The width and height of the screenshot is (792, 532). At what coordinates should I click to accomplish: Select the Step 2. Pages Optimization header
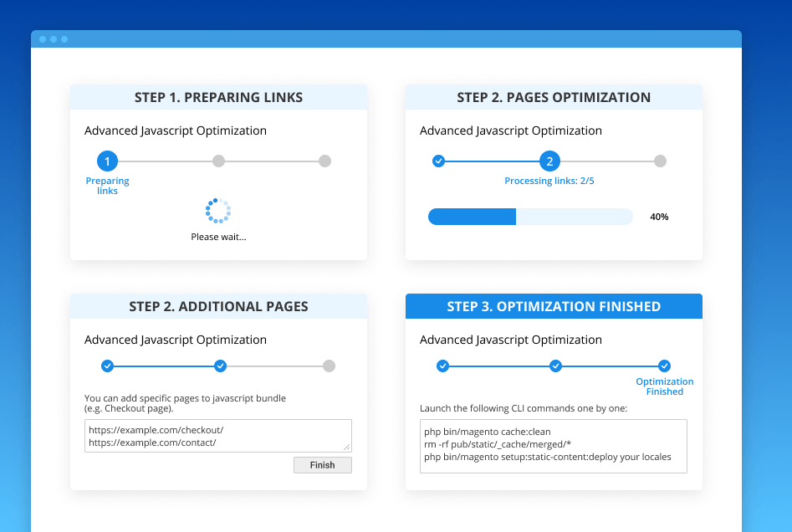tap(554, 97)
